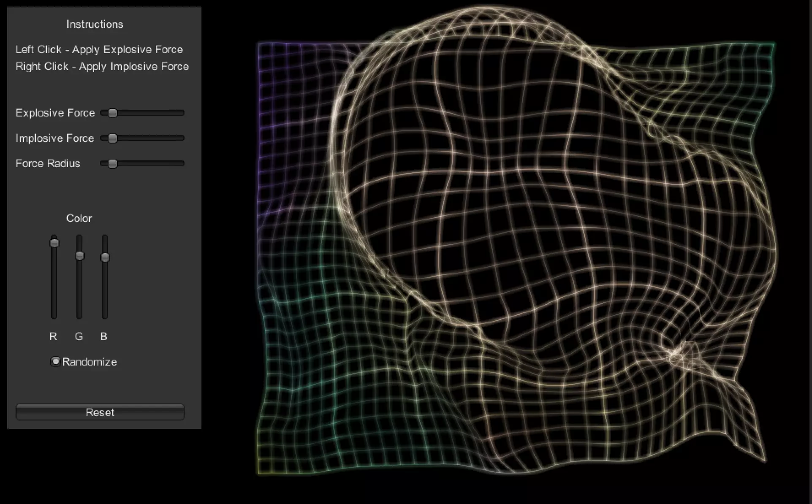Click the B color slider handle

[105, 257]
